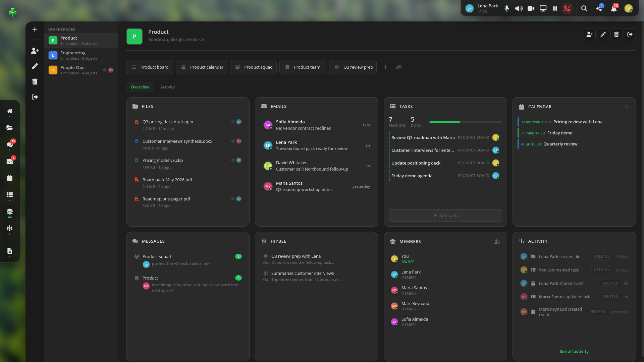
Task: Open Mail in dock with badge 2
Action: pos(10,161)
